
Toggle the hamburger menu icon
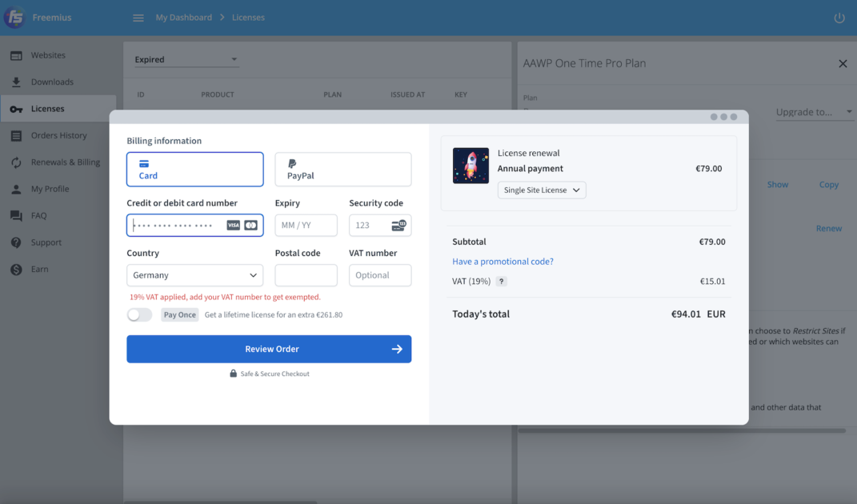pyautogui.click(x=138, y=18)
